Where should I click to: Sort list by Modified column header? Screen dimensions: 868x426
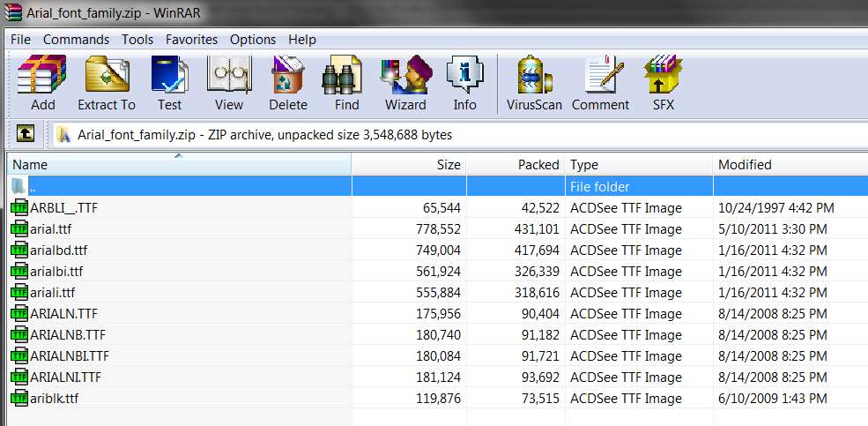coord(790,165)
